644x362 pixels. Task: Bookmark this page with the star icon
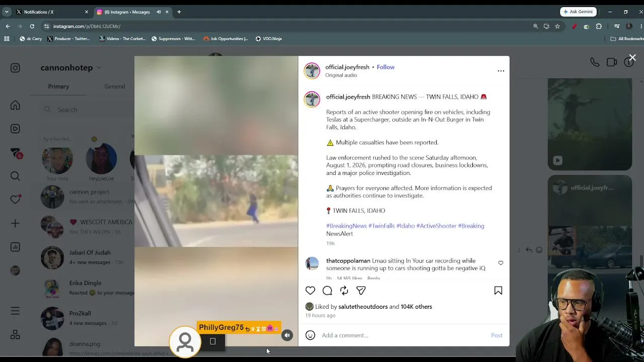557,26
